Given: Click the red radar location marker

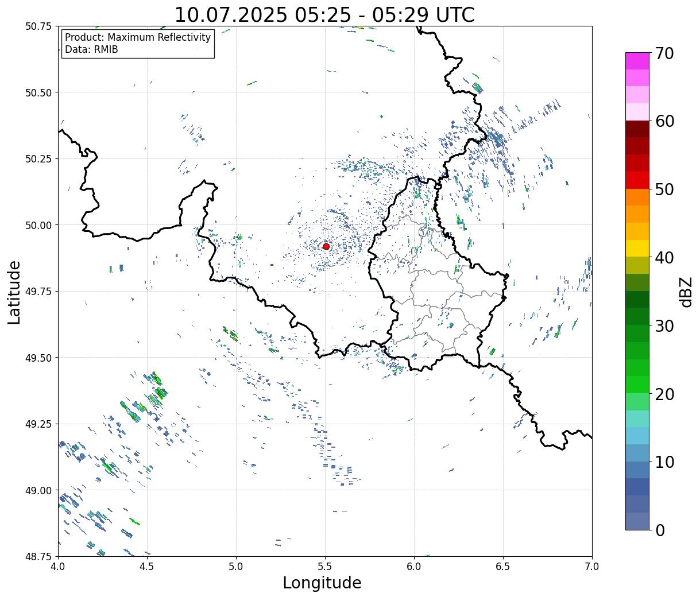Looking at the screenshot, I should [326, 246].
